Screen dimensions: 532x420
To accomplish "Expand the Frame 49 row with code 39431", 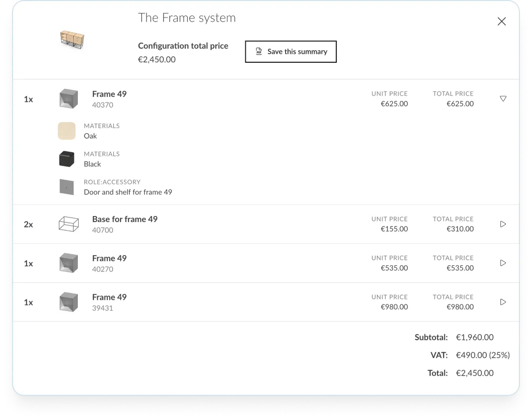I will point(503,301).
